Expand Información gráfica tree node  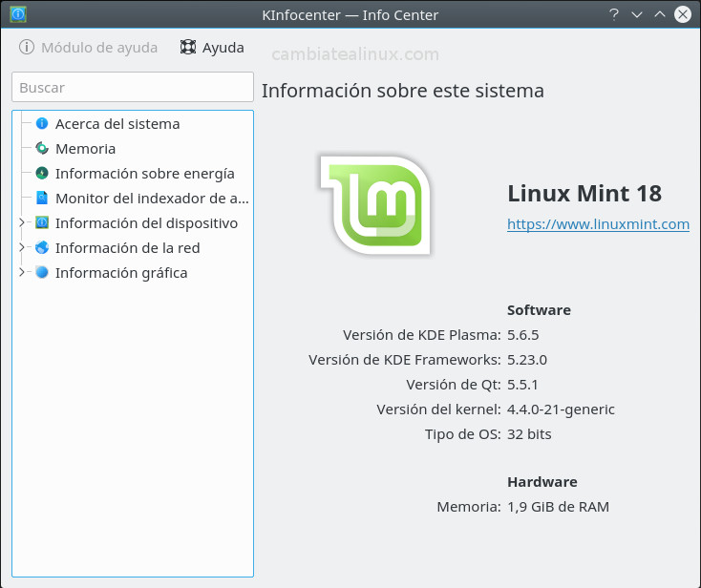21,272
